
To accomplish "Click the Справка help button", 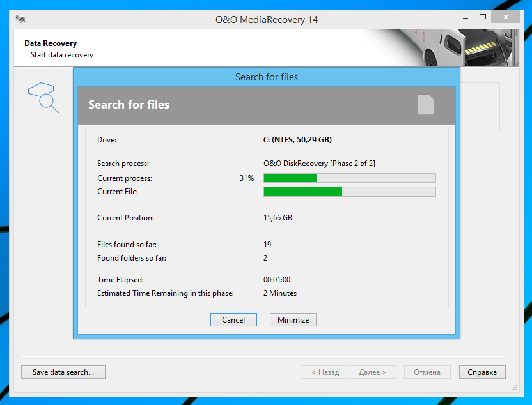I will (482, 372).
